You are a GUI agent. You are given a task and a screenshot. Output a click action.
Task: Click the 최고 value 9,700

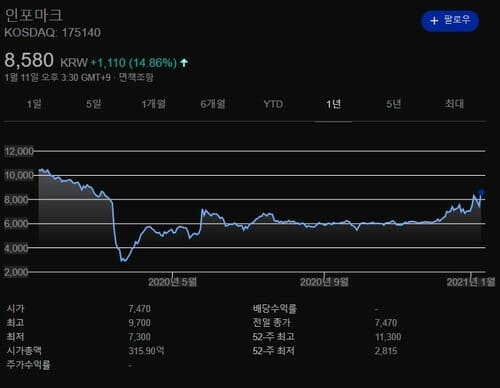[x=140, y=323]
